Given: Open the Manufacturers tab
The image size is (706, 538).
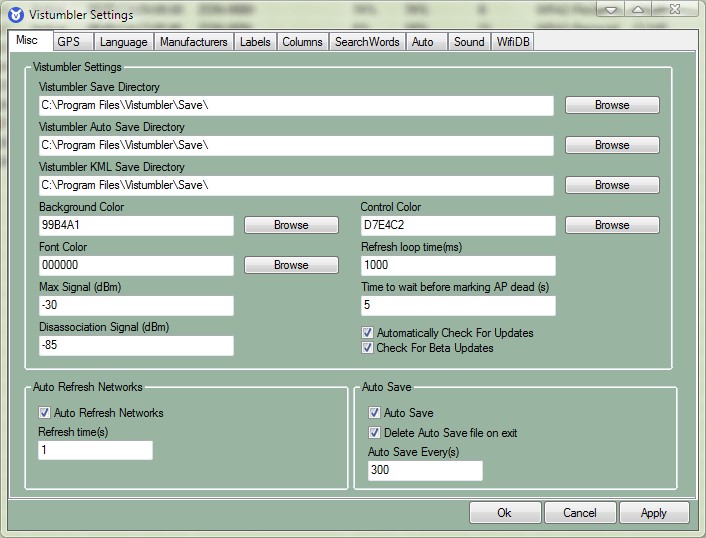Looking at the screenshot, I should click(193, 42).
